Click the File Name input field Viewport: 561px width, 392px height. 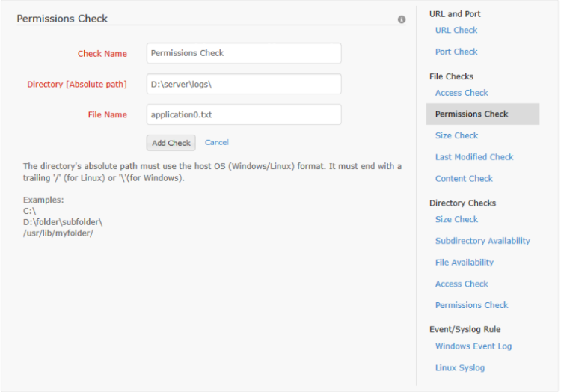coord(244,114)
